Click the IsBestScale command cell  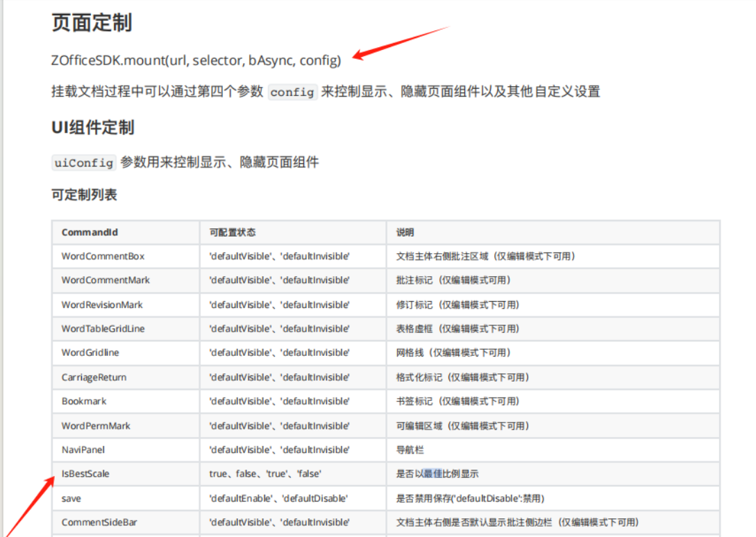click(85, 474)
